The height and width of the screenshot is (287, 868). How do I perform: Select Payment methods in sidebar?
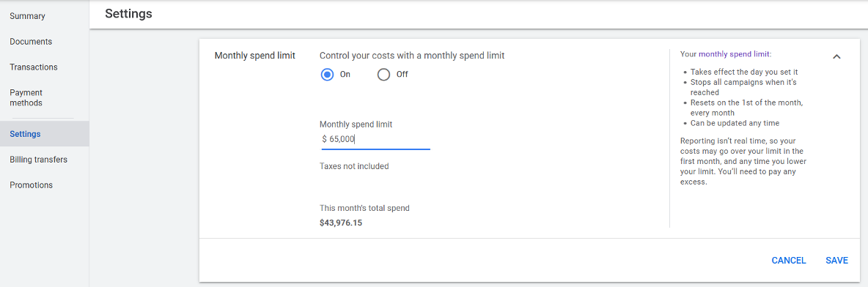pyautogui.click(x=26, y=98)
